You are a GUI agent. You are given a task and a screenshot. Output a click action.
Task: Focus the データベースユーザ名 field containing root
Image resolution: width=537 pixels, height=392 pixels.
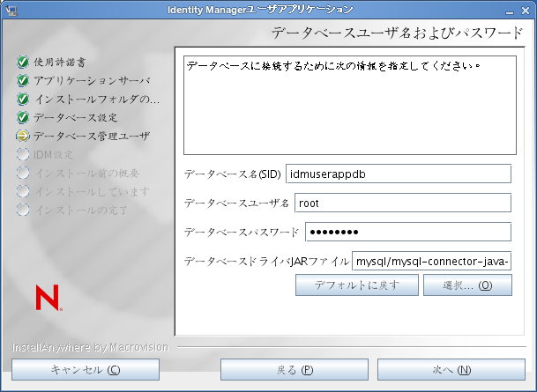click(403, 203)
